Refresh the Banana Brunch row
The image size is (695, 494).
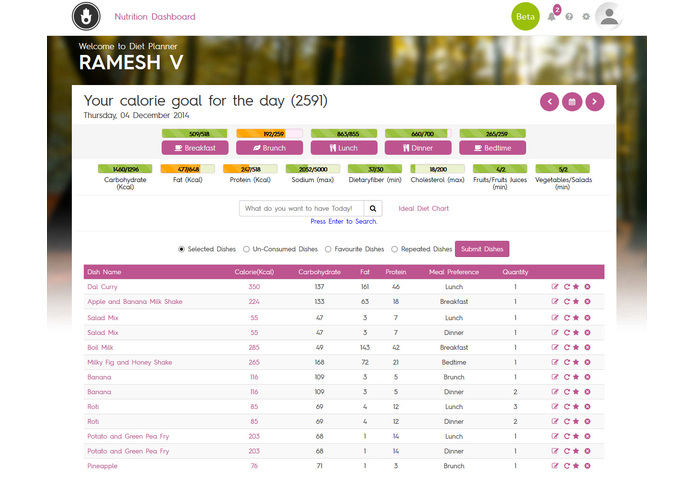point(566,377)
